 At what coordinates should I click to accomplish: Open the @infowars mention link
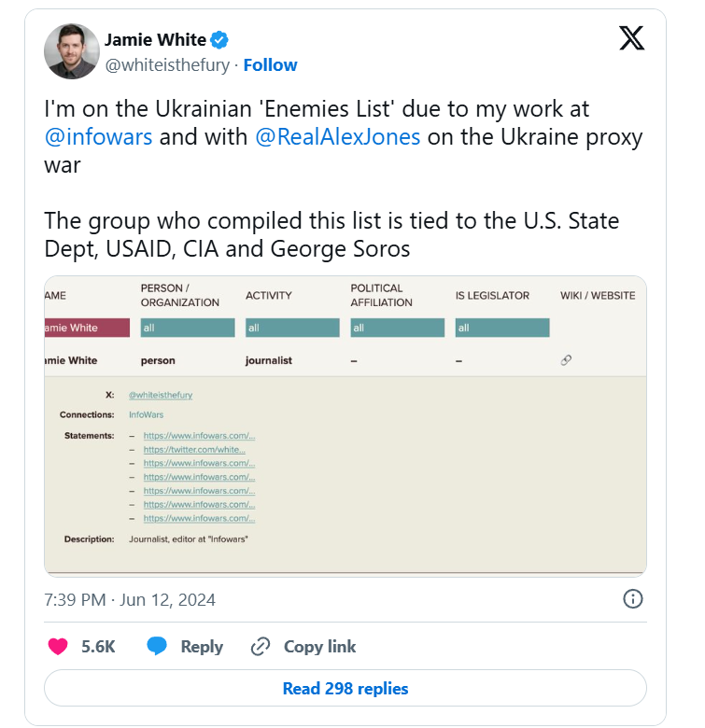coord(99,136)
